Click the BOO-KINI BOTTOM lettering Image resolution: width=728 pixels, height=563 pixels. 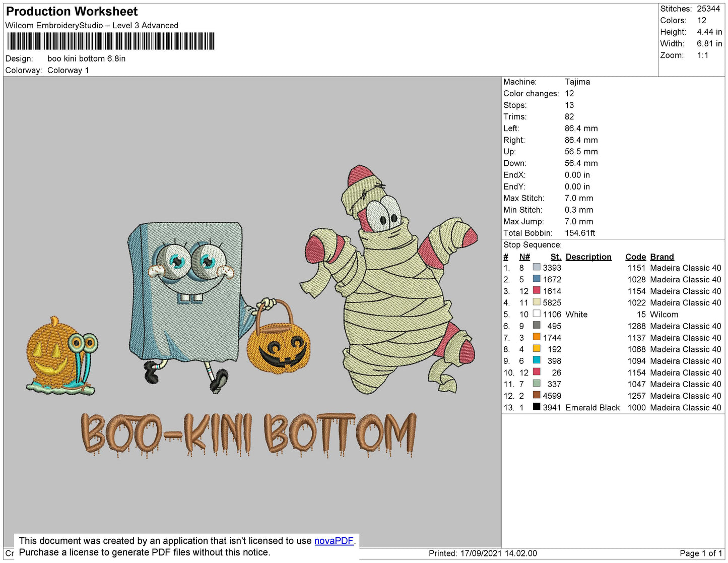[249, 434]
